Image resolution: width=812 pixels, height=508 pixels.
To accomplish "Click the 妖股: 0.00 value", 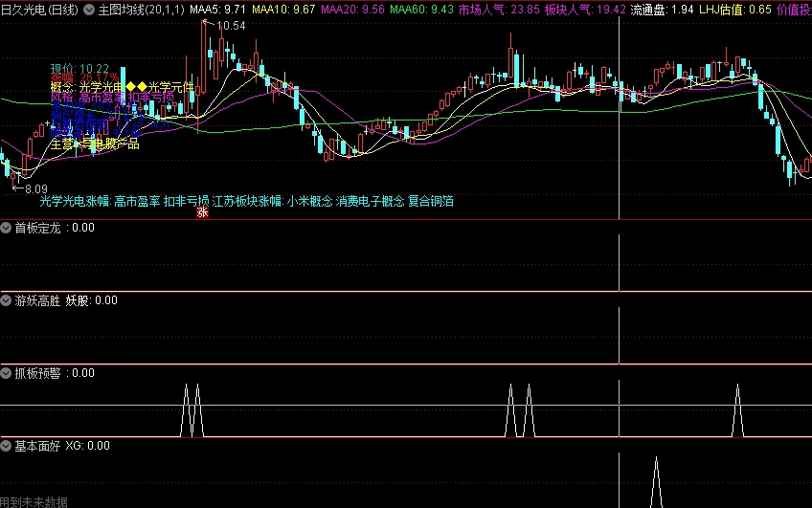I will [92, 300].
